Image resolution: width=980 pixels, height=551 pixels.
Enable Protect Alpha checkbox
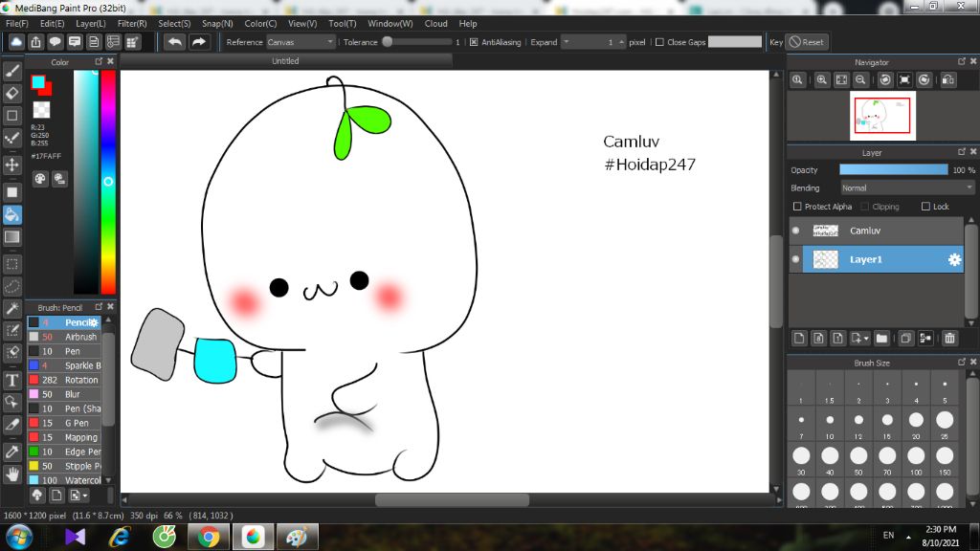(x=797, y=207)
